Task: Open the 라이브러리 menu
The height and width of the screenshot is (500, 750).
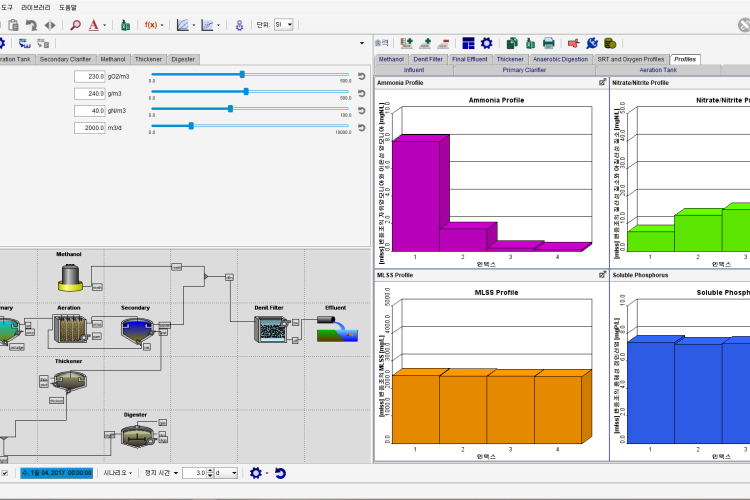Action: click(35, 8)
